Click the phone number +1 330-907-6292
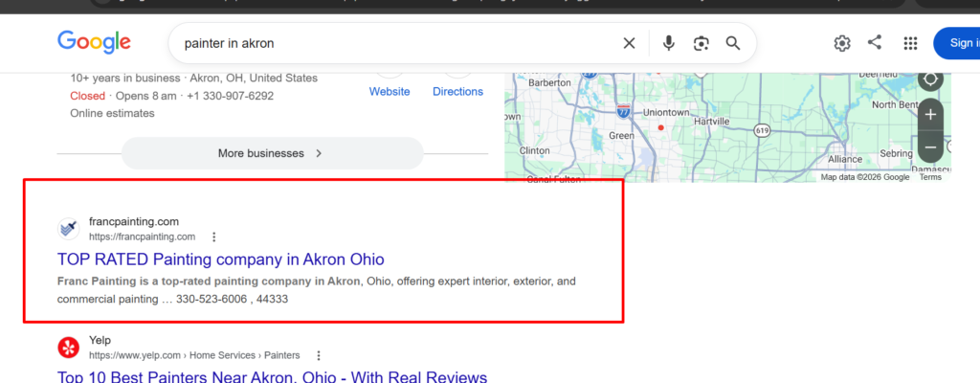The width and height of the screenshot is (980, 383). [x=228, y=96]
